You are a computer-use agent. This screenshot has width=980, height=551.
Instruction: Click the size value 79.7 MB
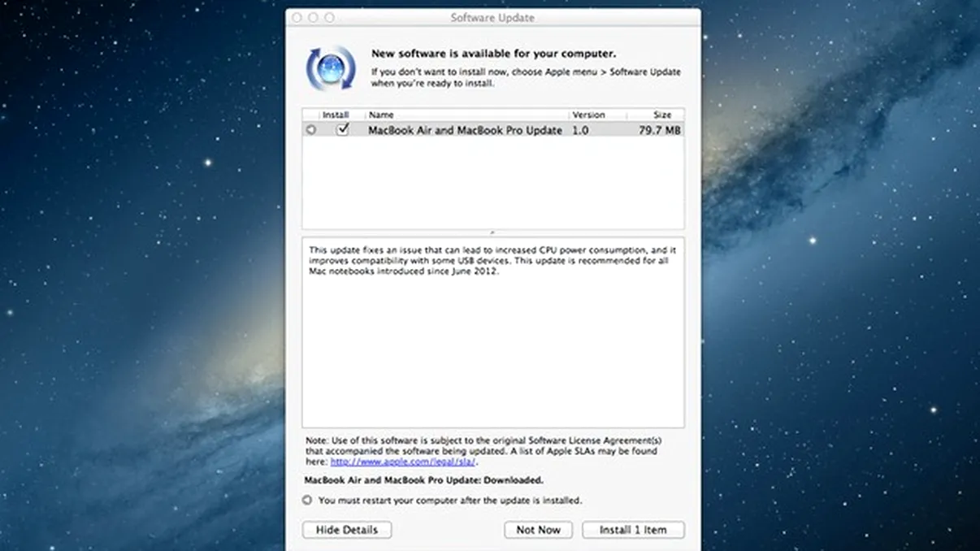[659, 130]
